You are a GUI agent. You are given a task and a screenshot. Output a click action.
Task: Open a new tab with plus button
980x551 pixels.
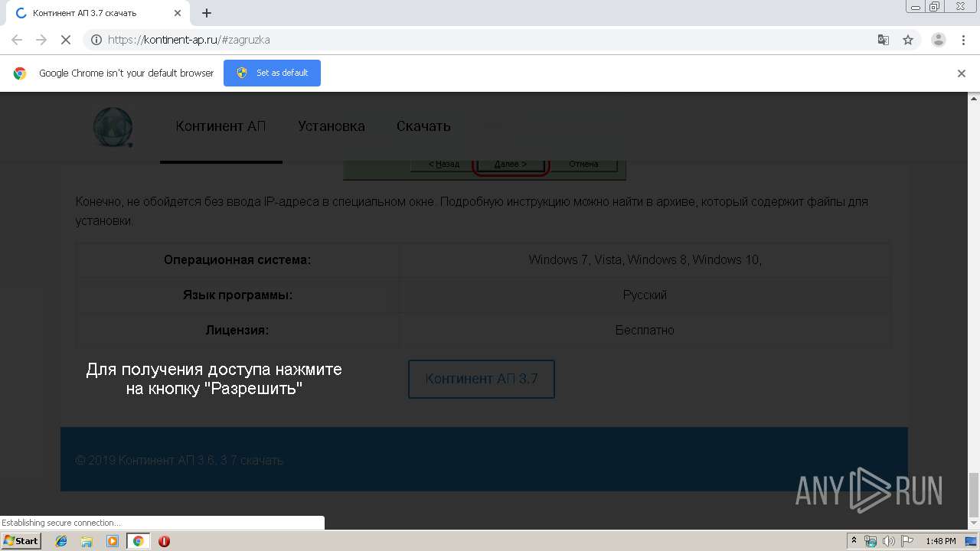[x=207, y=13]
